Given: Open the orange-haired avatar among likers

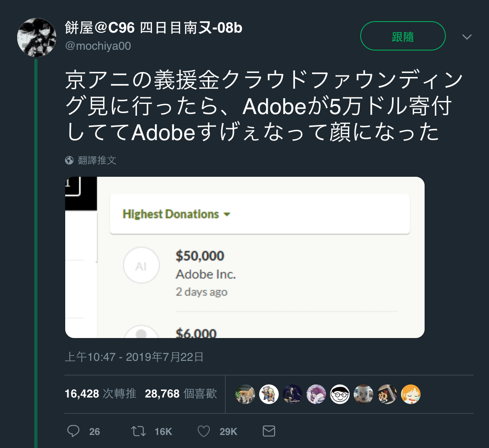Looking at the screenshot, I should click(x=411, y=394).
